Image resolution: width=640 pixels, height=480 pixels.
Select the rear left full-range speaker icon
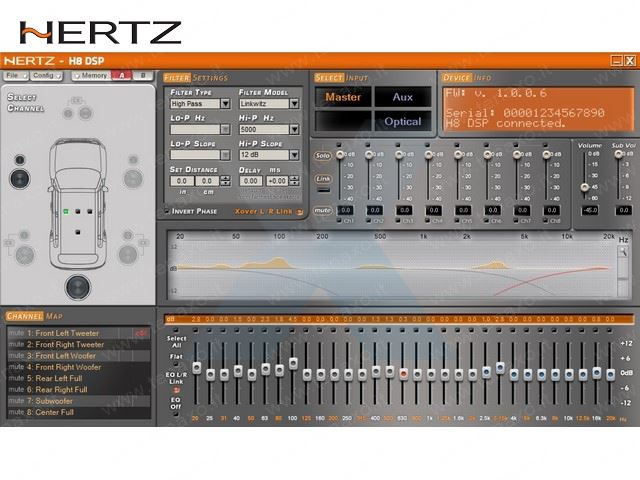(x=24, y=255)
